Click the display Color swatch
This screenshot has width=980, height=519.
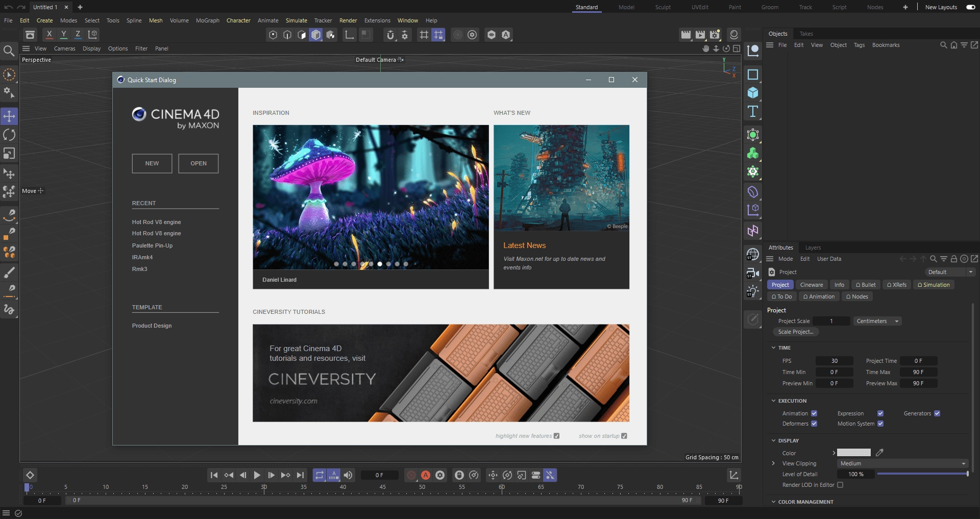click(854, 453)
